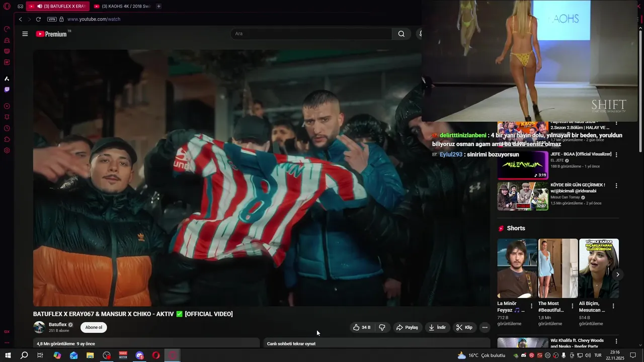Open the Opera GX main menu logo

pos(7,6)
